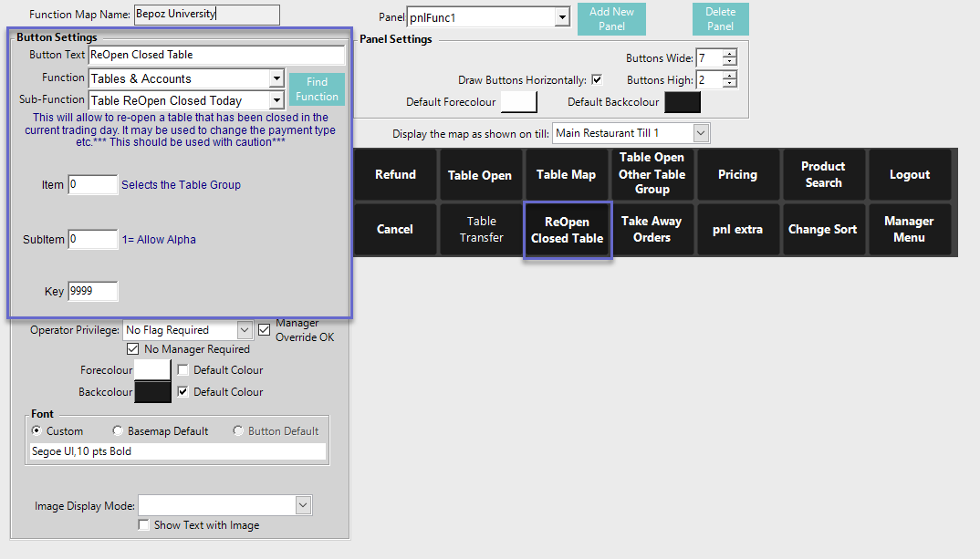
Task: Enable Show Text with Image checkbox
Action: click(144, 524)
